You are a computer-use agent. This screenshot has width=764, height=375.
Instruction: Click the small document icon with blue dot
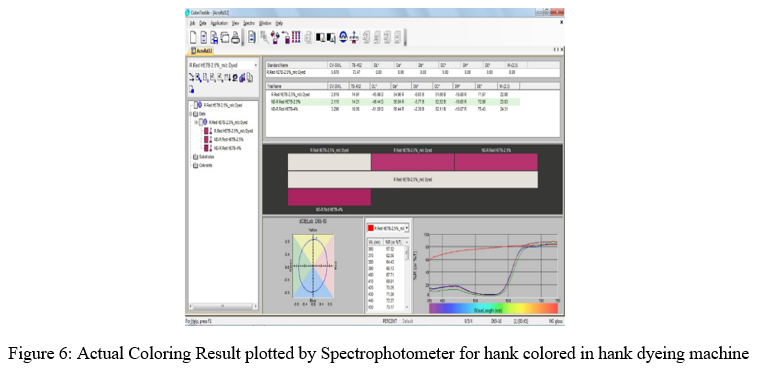pos(191,89)
